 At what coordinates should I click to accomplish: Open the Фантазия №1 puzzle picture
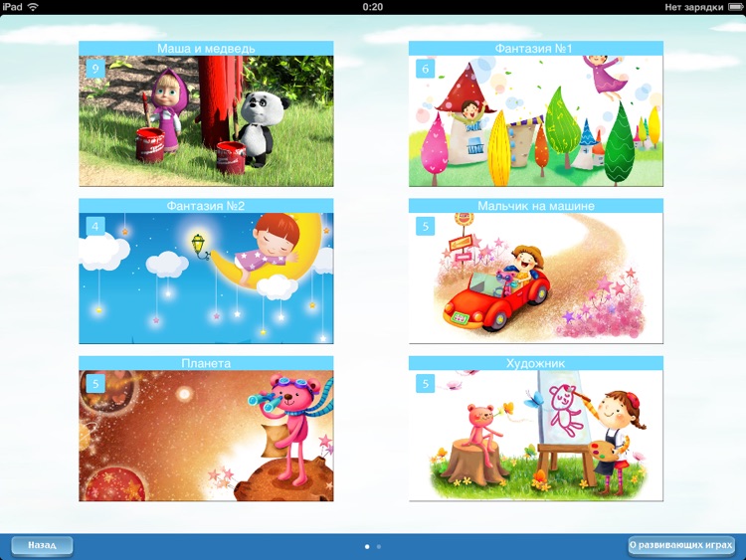(536, 120)
